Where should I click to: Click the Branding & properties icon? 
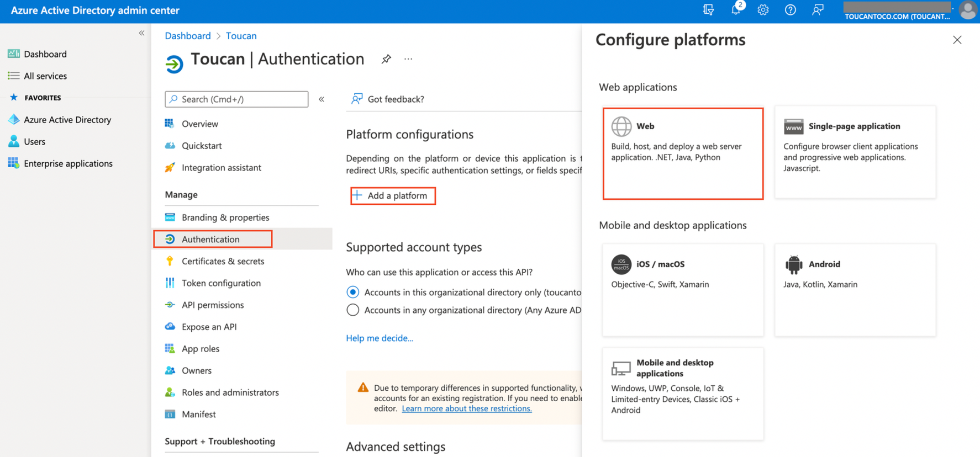point(170,217)
